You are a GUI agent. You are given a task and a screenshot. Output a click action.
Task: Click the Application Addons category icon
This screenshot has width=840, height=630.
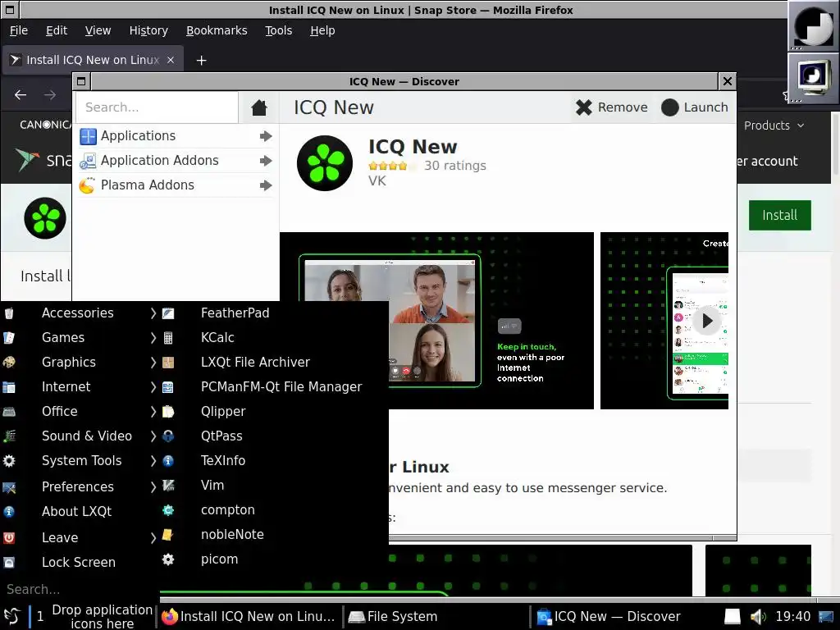(x=88, y=161)
